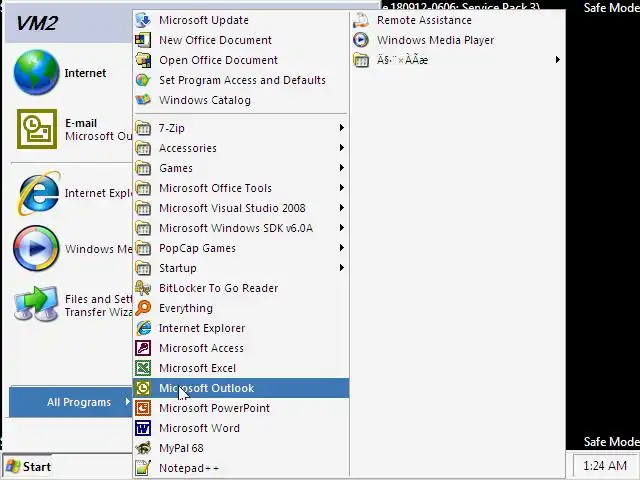Expand Microsoft Office Tools submenu arrow
Viewport: 640px width, 480px height.
pyautogui.click(x=342, y=188)
